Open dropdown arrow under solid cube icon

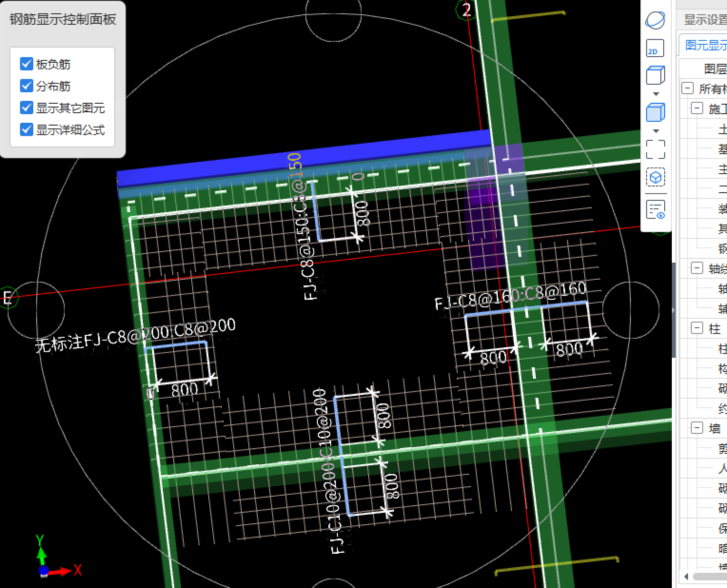tap(656, 131)
